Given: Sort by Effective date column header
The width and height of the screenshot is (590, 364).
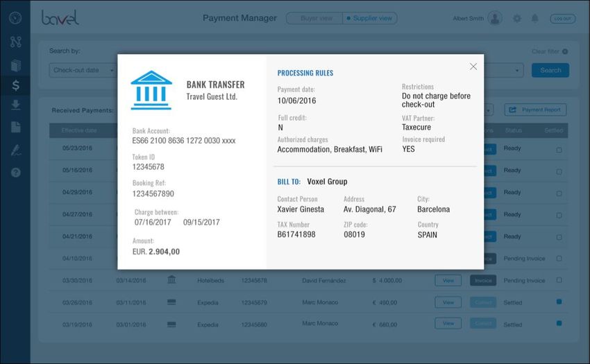Looking at the screenshot, I should (79, 130).
